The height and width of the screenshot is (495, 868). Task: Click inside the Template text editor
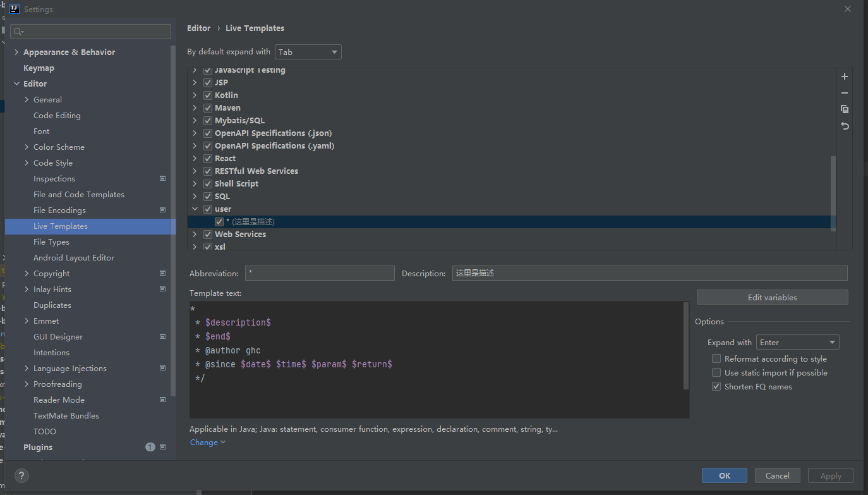tap(439, 359)
